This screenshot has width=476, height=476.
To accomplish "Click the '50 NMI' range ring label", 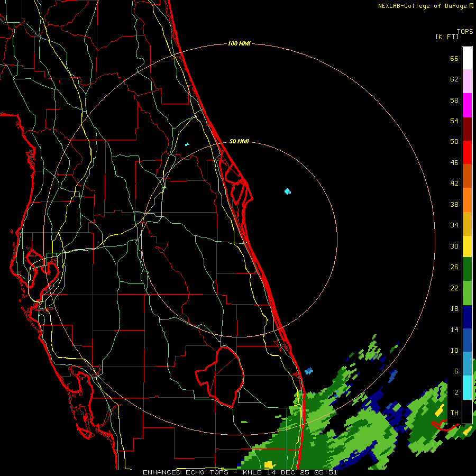I will pyautogui.click(x=239, y=141).
